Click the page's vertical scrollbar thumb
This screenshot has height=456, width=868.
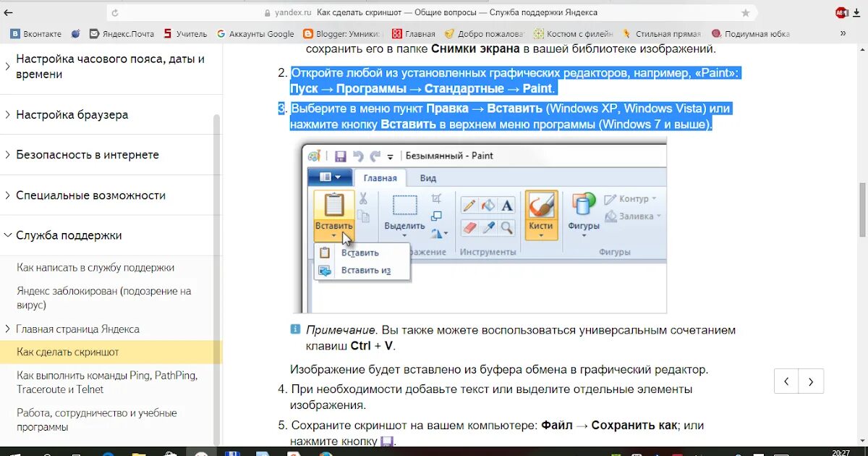862,210
